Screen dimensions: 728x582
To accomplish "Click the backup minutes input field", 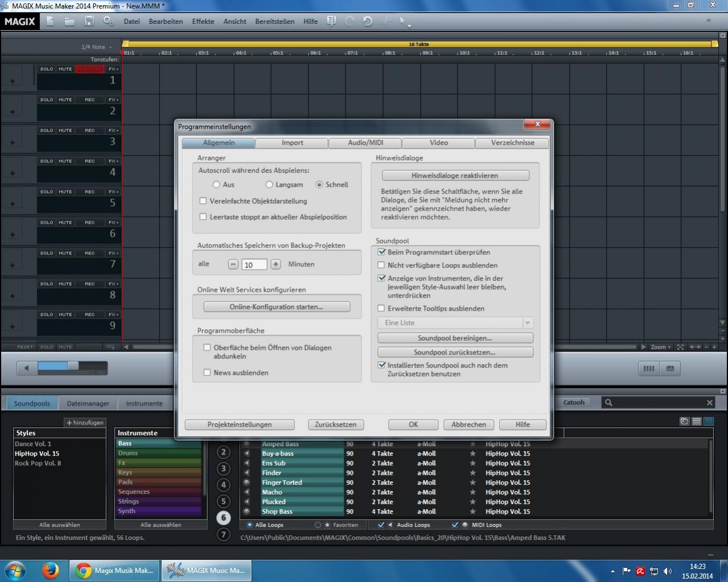I will [x=254, y=265].
